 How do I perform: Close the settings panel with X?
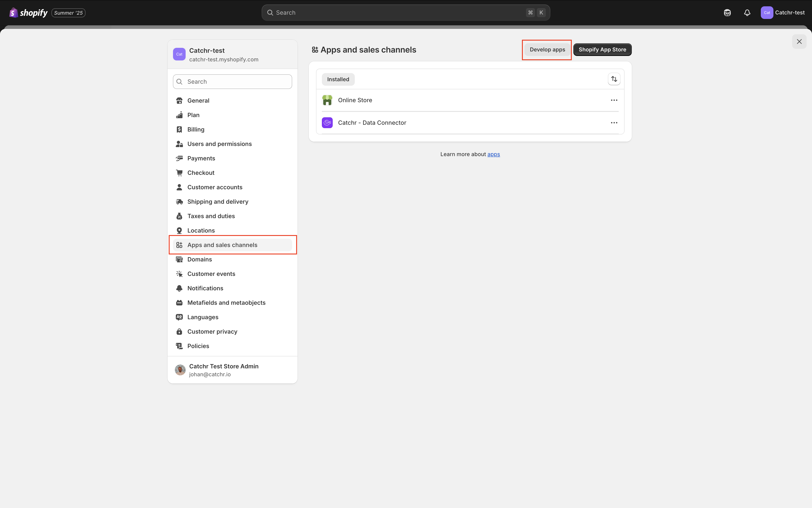point(799,42)
